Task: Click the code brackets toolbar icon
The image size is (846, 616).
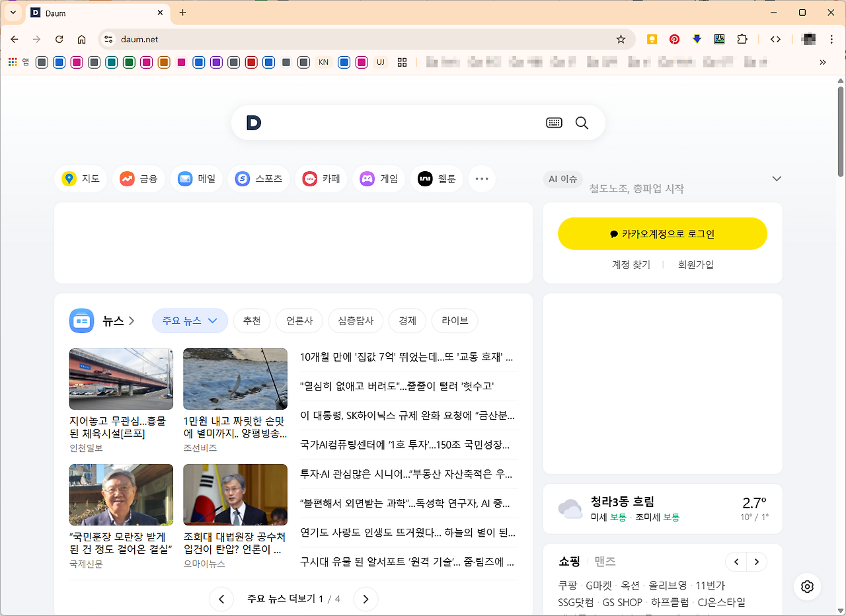Action: (x=775, y=39)
